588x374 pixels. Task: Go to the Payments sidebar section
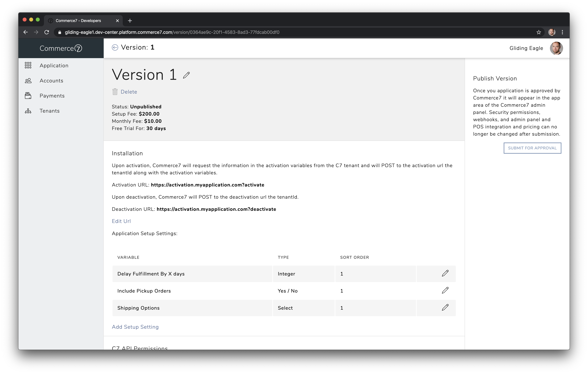click(x=52, y=96)
